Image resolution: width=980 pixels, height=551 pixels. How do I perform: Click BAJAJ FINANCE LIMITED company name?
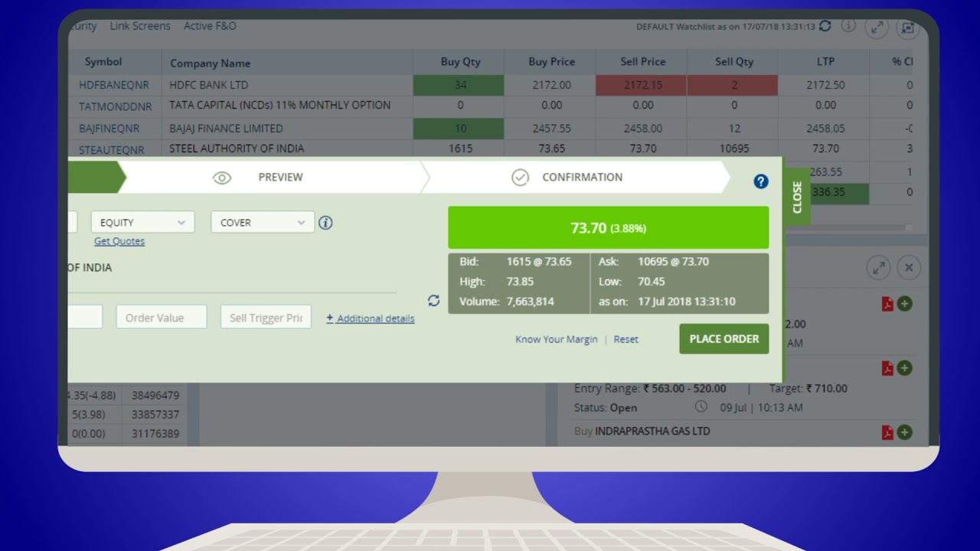(226, 129)
